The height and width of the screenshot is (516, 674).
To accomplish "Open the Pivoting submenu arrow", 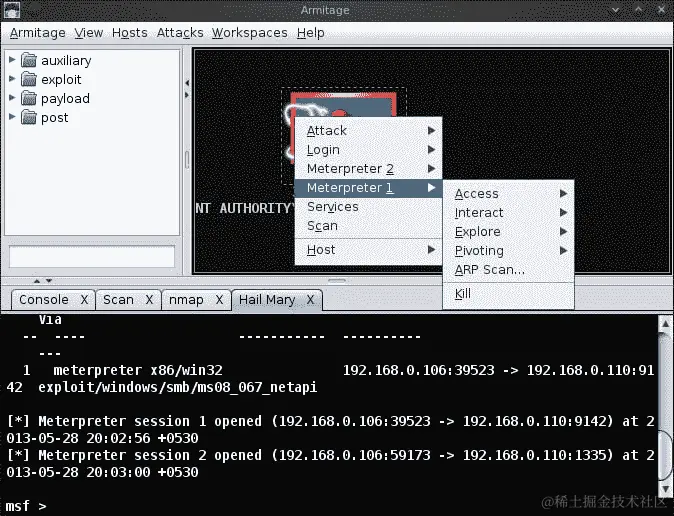I will point(564,251).
